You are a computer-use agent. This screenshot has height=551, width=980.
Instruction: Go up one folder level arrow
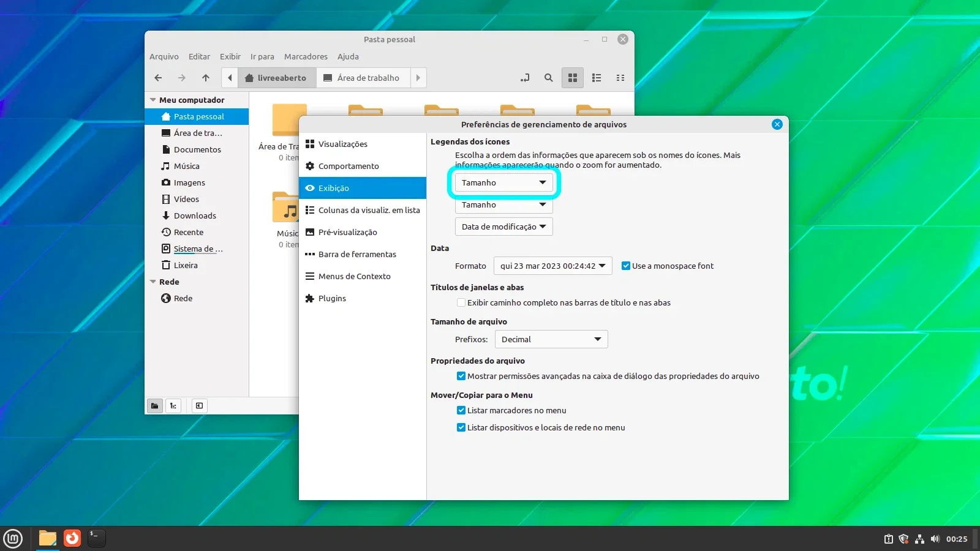pyautogui.click(x=206, y=78)
